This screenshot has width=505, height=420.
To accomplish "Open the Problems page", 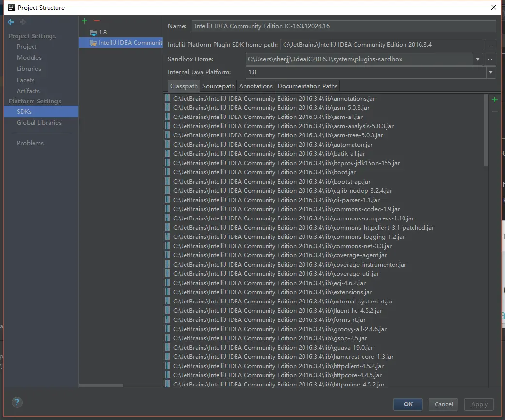I will coord(41,143).
